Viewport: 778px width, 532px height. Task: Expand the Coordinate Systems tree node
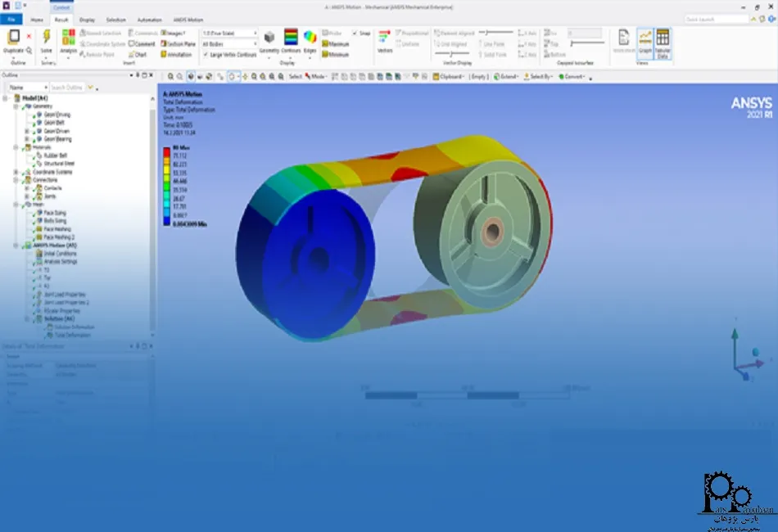point(16,172)
